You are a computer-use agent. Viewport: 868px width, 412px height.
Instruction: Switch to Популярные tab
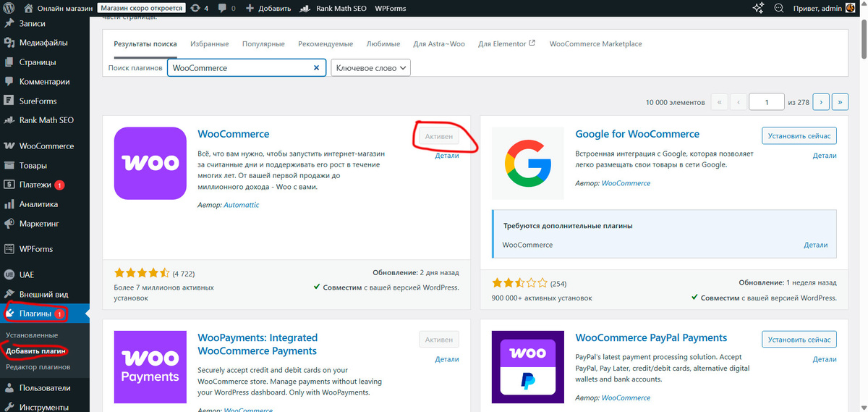(x=263, y=44)
